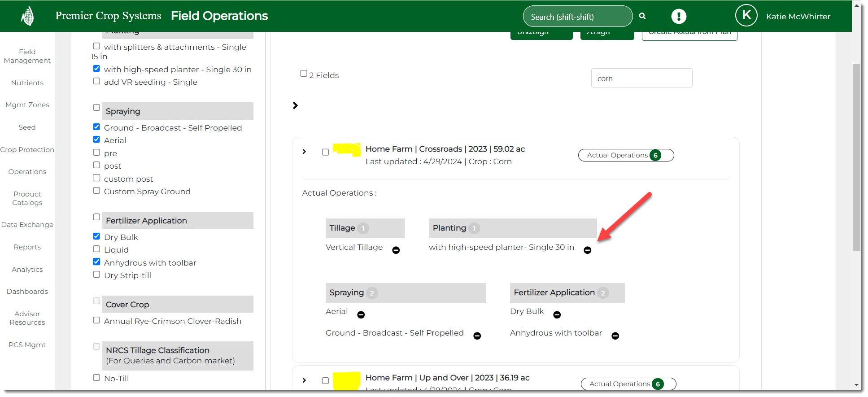The image size is (868, 397).
Task: Collapse the Crossroads field row chevron
Action: point(304,152)
